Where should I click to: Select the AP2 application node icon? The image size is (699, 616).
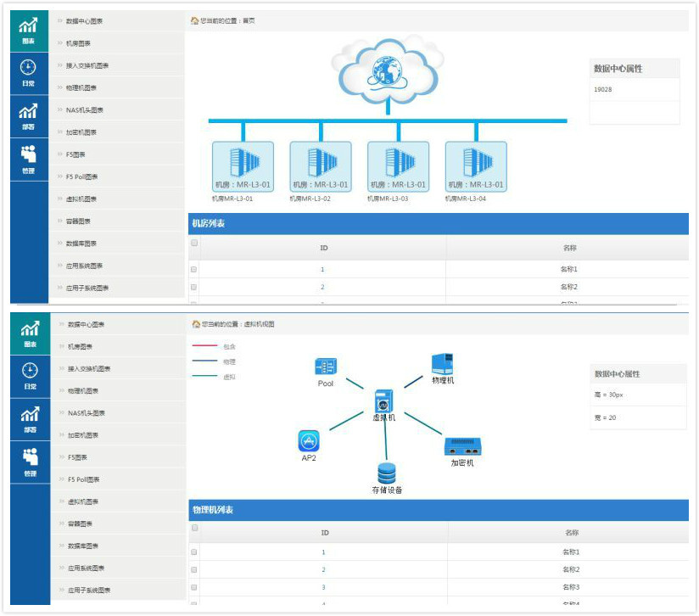pos(309,441)
